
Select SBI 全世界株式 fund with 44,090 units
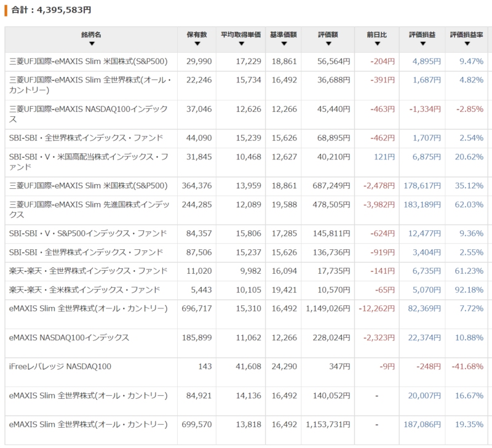click(x=86, y=138)
